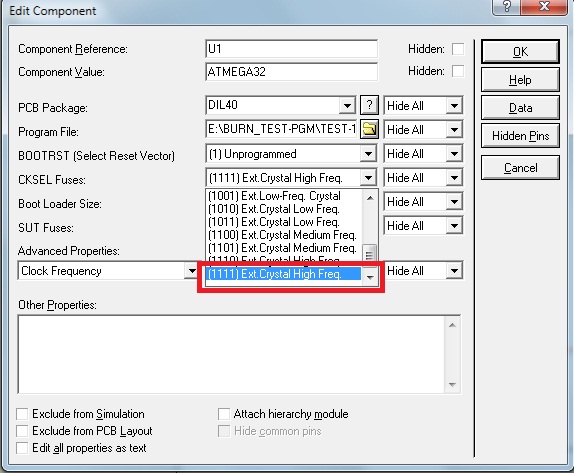This screenshot has height=473, width=574.
Task: Expand the Clock Frequency advanced properties dropdown
Action: [191, 271]
